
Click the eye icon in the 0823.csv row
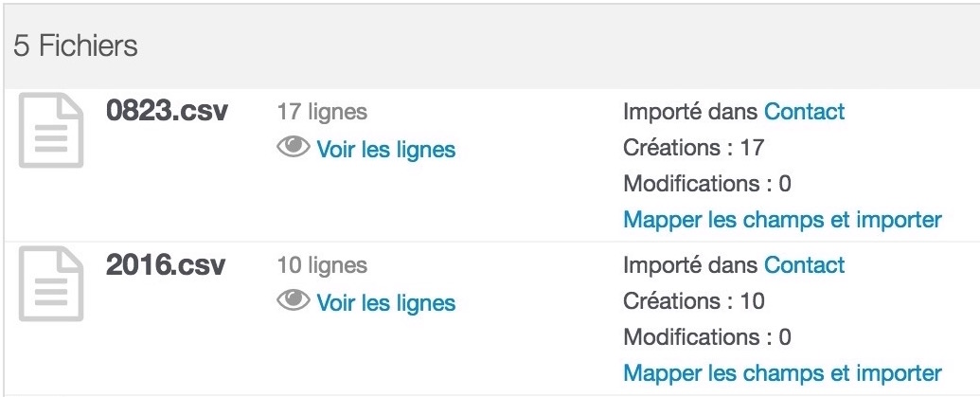[x=294, y=148]
